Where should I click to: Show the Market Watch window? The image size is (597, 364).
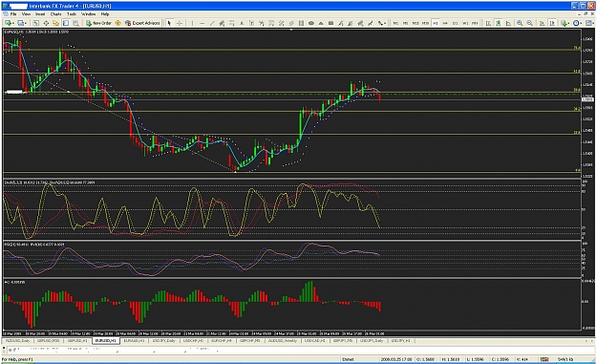tap(35, 23)
